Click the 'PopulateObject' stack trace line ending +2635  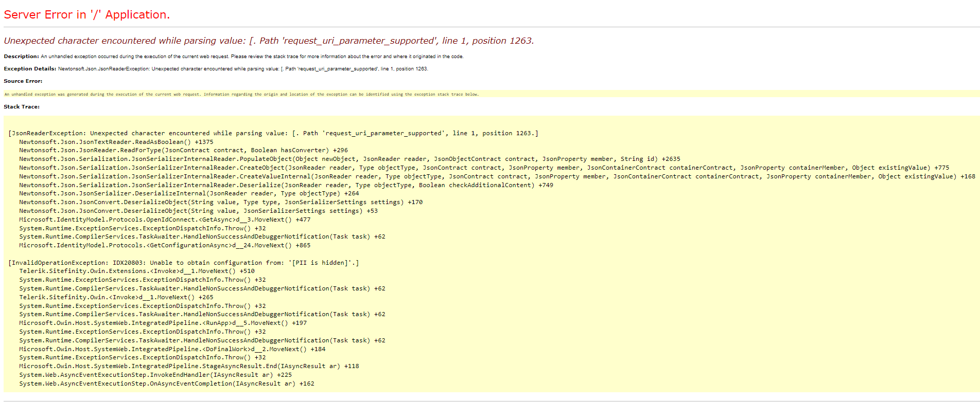[x=349, y=159]
